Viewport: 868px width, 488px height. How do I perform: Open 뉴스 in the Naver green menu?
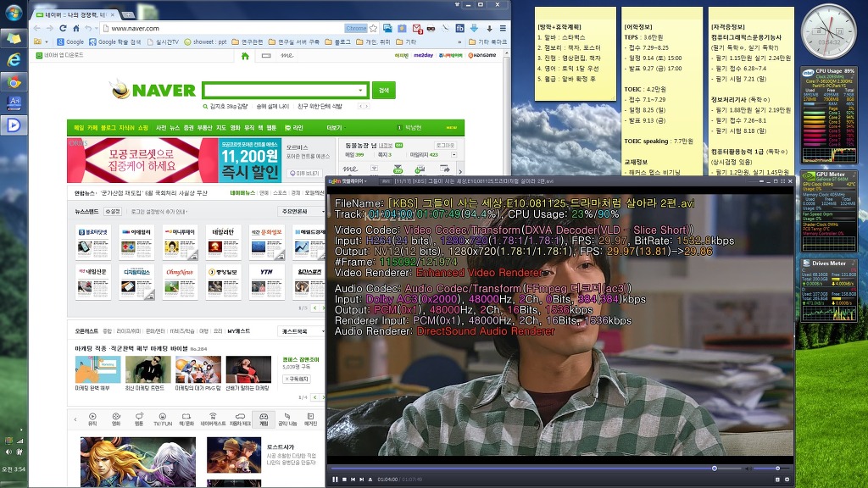[x=175, y=128]
